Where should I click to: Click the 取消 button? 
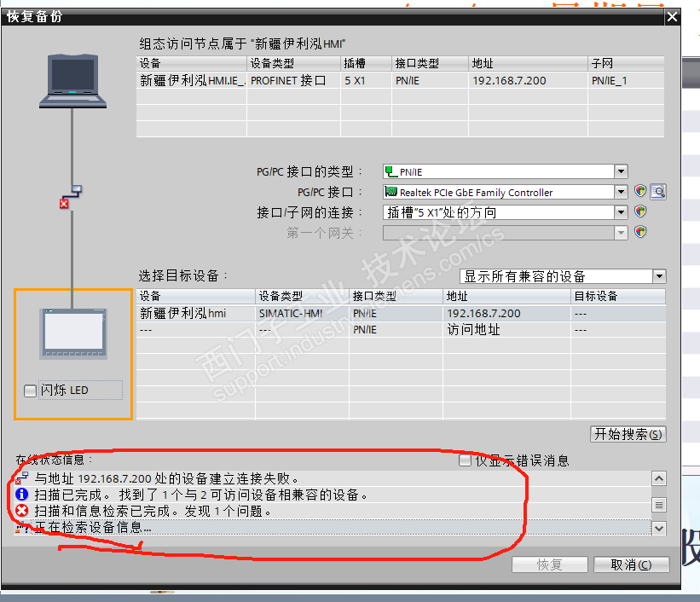pos(631,564)
